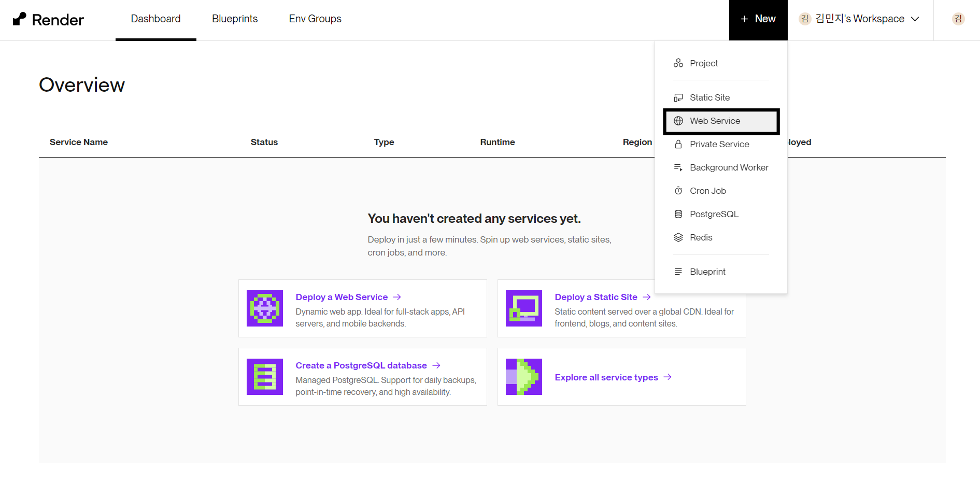Switch to the Blueprints tab
980x482 pixels.
235,19
